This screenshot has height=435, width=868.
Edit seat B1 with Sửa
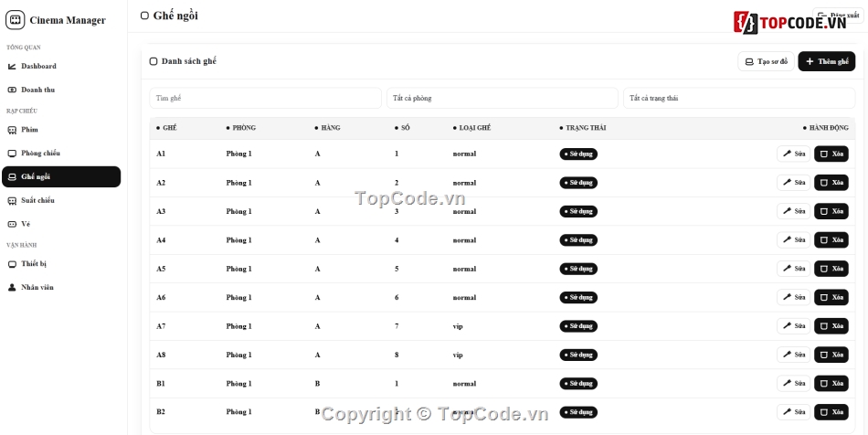pyautogui.click(x=793, y=383)
